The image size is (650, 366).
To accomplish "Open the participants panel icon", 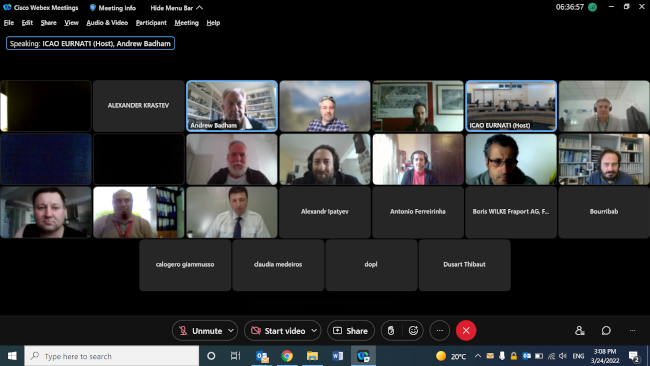I will [580, 330].
